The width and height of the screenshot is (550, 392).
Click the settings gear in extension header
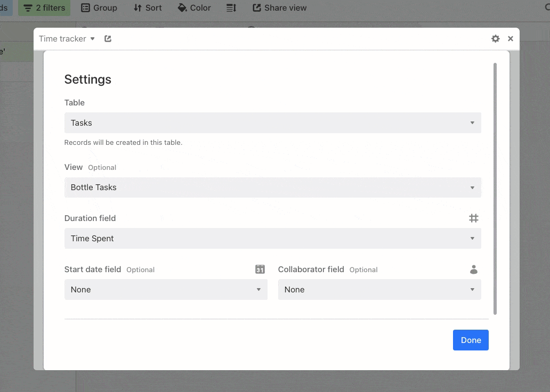coord(495,38)
